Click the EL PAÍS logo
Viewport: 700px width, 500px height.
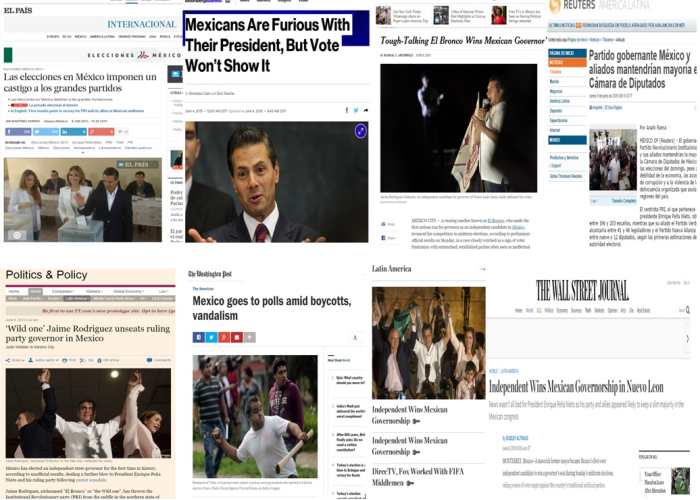[x=18, y=10]
